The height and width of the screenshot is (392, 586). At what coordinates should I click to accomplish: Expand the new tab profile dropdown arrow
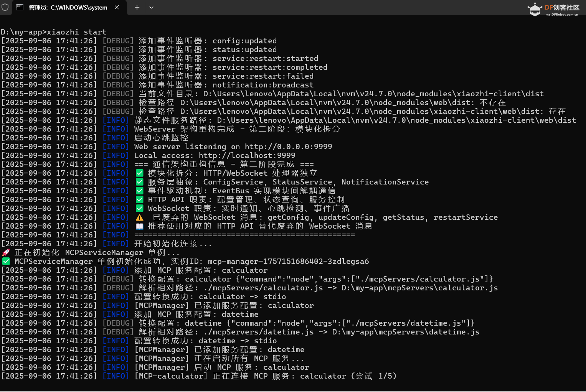tap(151, 7)
